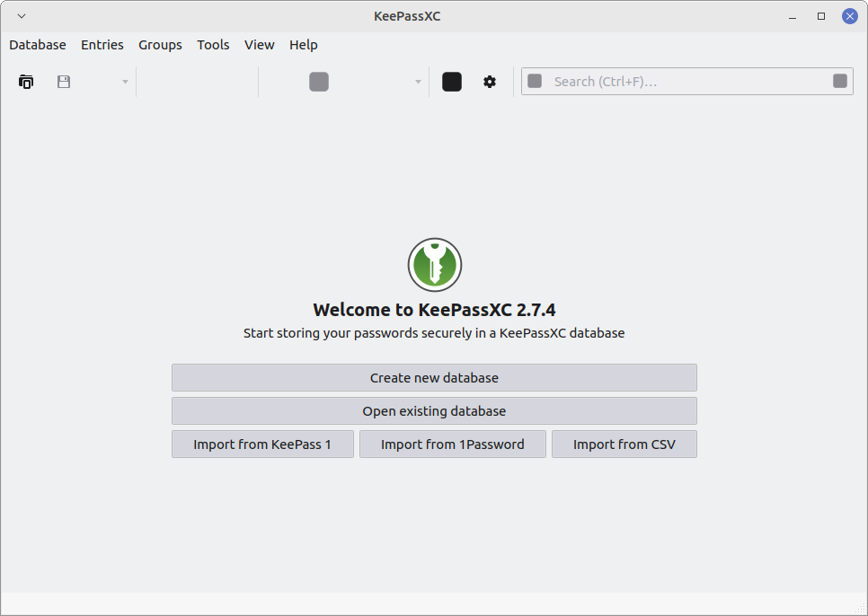Open the Database menu

(x=37, y=45)
